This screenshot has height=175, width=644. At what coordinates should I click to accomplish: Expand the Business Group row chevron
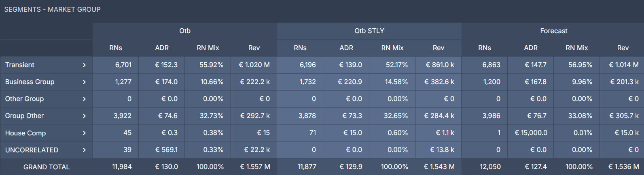click(x=84, y=82)
